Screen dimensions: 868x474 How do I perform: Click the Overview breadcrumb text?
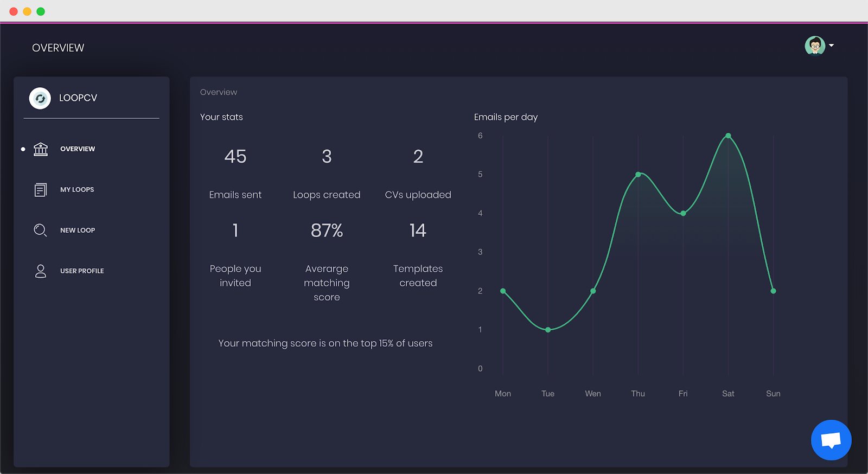pos(219,92)
